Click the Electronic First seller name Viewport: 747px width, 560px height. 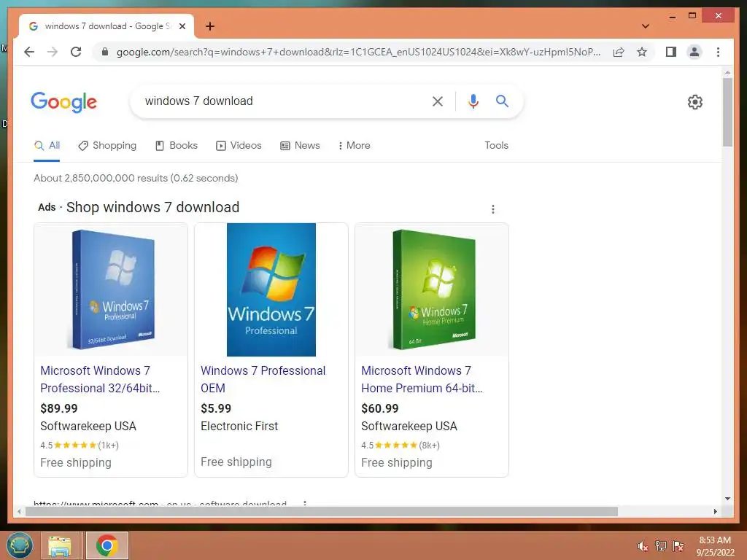[239, 426]
